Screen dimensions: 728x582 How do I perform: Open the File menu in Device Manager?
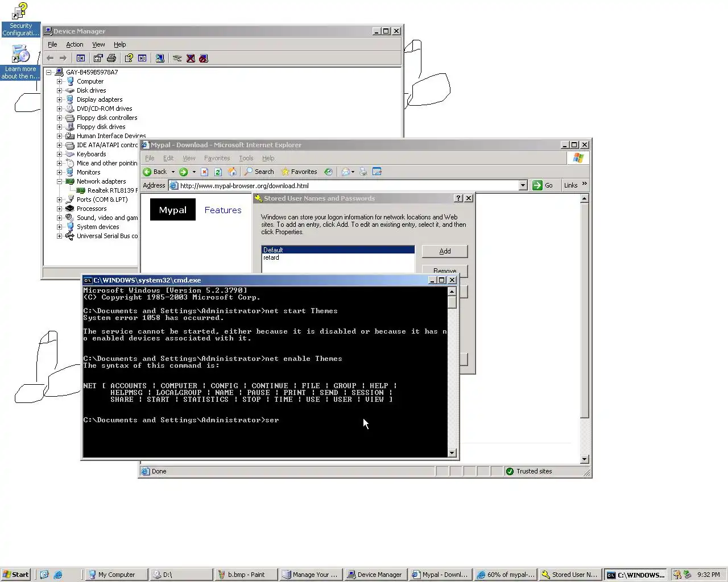tap(52, 44)
